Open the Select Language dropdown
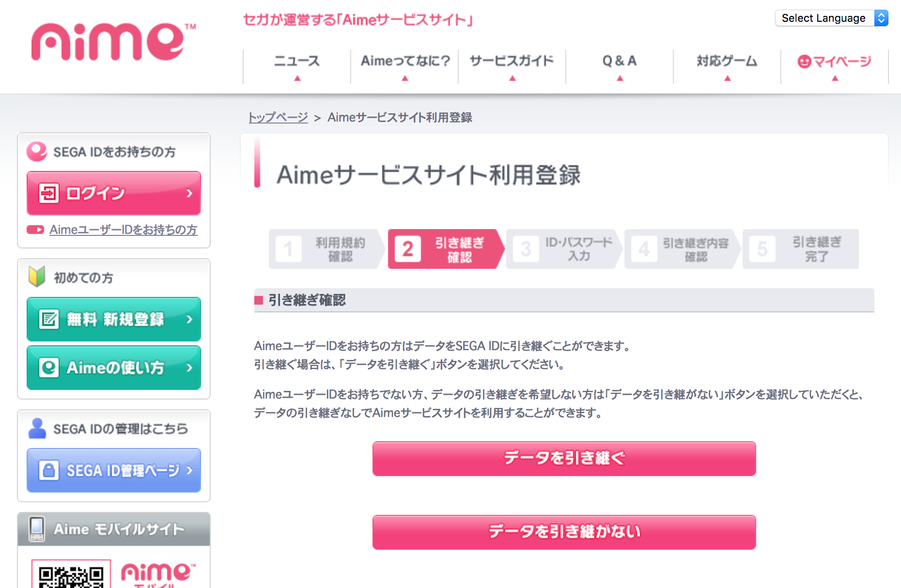Viewport: 901px width, 588px height. [831, 18]
